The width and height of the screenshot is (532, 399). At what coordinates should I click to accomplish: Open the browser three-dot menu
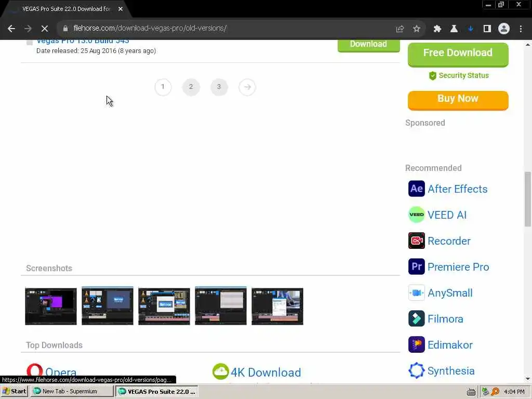coord(521,29)
